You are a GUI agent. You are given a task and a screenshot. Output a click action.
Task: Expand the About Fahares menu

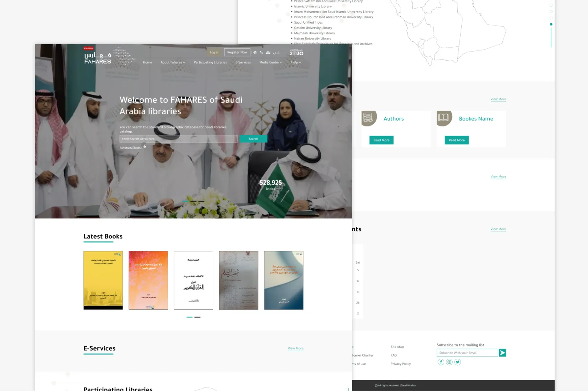pos(173,62)
